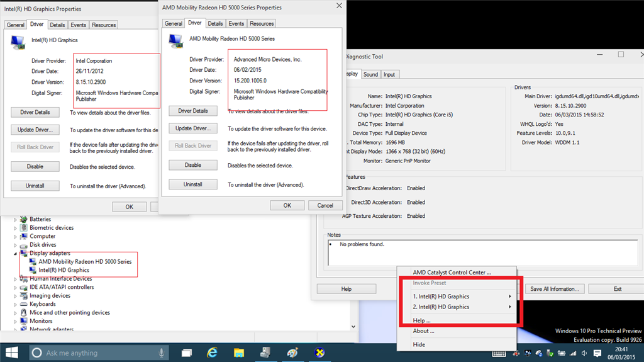Open the Action Center notifications icon
This screenshot has width=644, height=362.
597,353
